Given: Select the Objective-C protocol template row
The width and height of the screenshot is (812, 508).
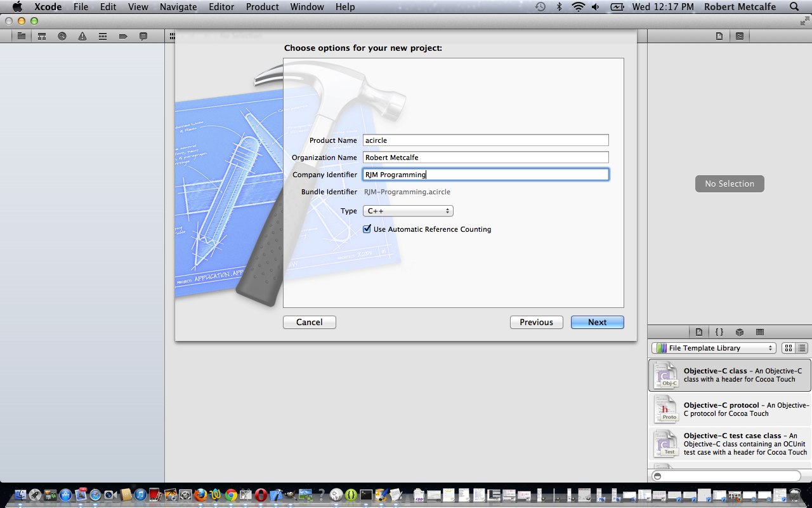Looking at the screenshot, I should [730, 409].
